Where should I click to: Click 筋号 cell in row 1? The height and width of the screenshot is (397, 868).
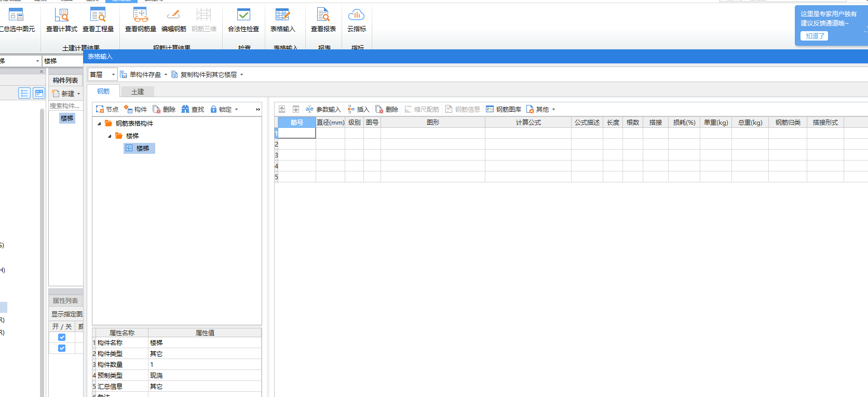click(x=297, y=133)
